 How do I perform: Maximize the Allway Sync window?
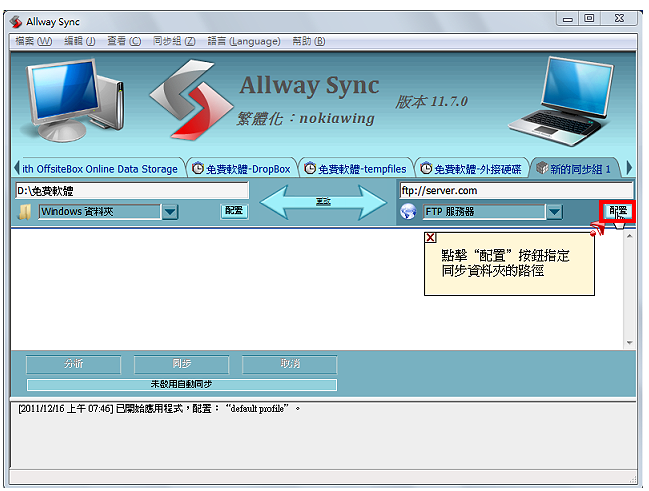tap(589, 19)
